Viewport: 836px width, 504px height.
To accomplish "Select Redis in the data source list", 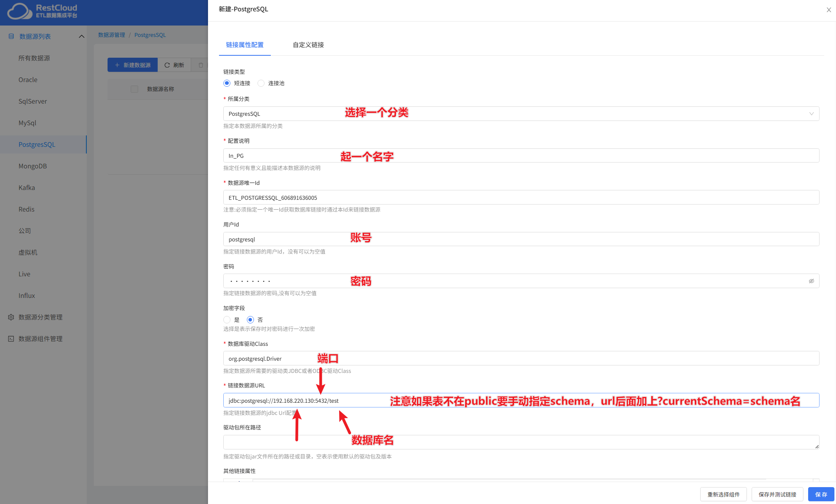I will point(26,209).
